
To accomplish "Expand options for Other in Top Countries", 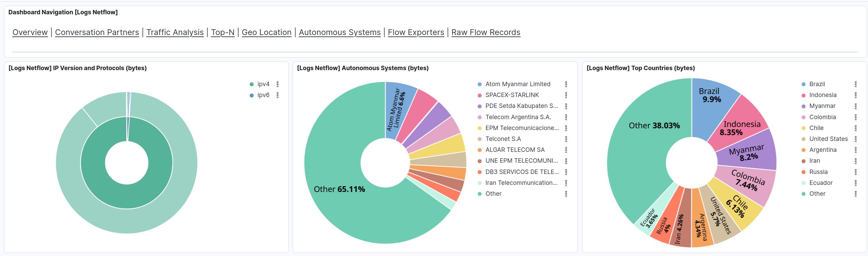I will (856, 194).
